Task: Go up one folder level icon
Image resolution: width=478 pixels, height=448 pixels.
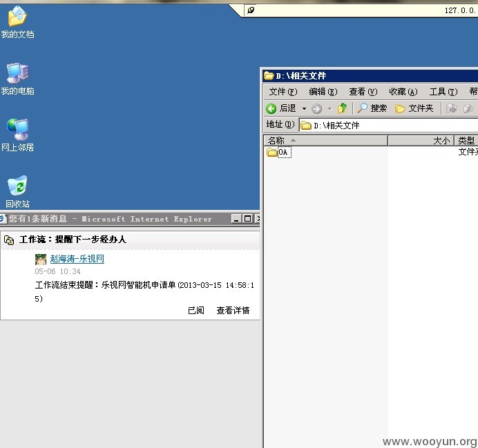Action: [x=343, y=108]
